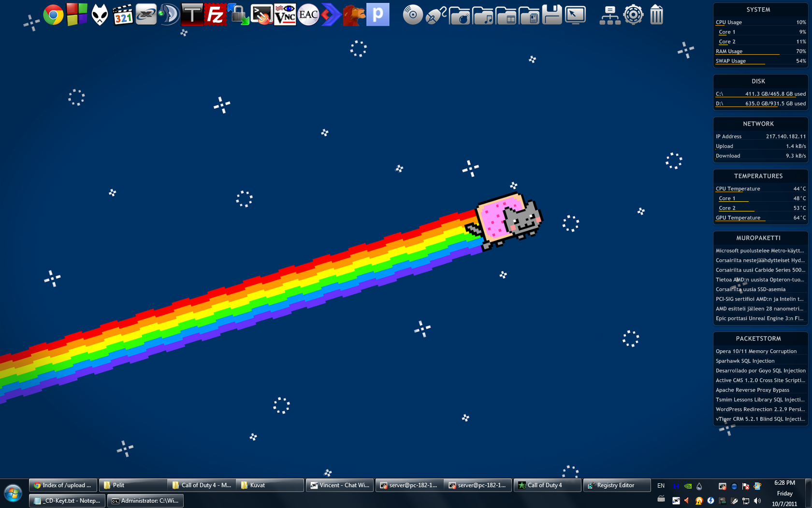This screenshot has width=812, height=508.
Task: Click the water drop tray icon
Action: [x=699, y=486]
